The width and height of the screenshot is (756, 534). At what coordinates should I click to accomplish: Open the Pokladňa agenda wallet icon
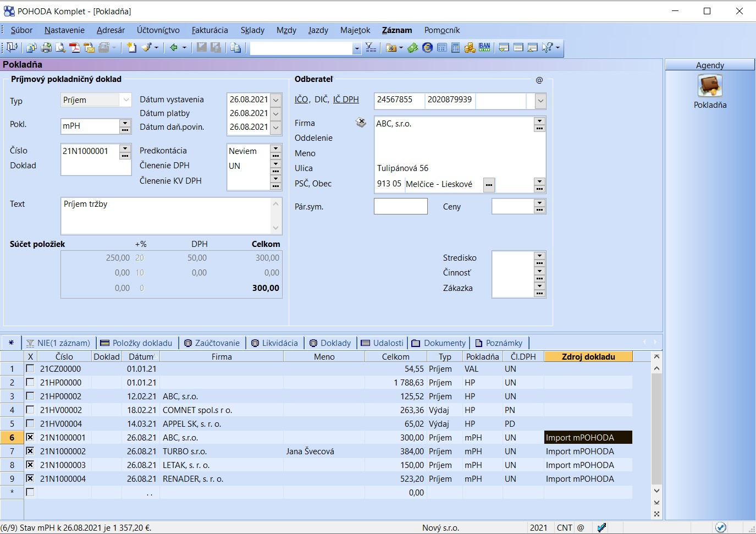pos(710,86)
